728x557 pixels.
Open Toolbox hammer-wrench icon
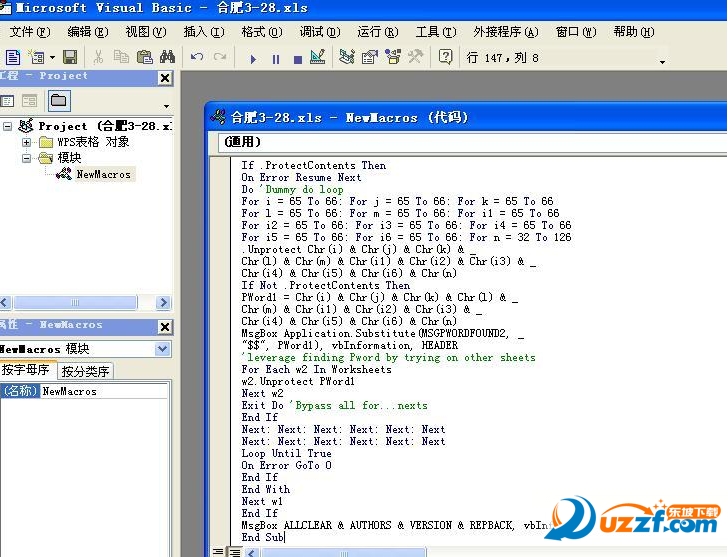tap(416, 58)
